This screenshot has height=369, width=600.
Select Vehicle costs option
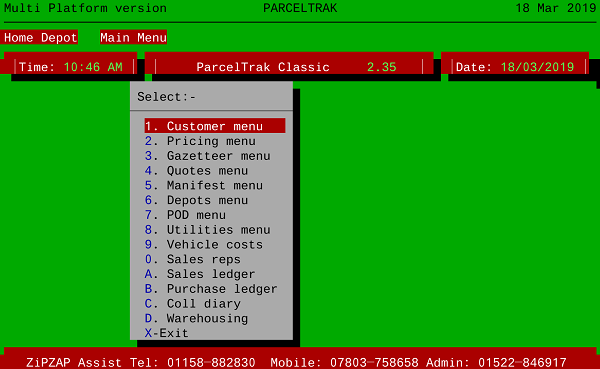tap(204, 245)
